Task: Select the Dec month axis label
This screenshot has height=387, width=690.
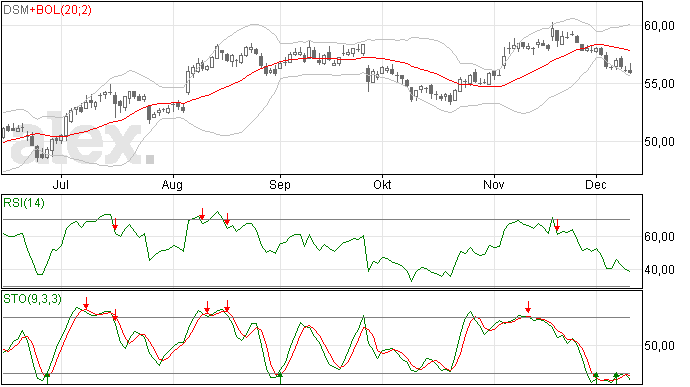Action: 596,185
